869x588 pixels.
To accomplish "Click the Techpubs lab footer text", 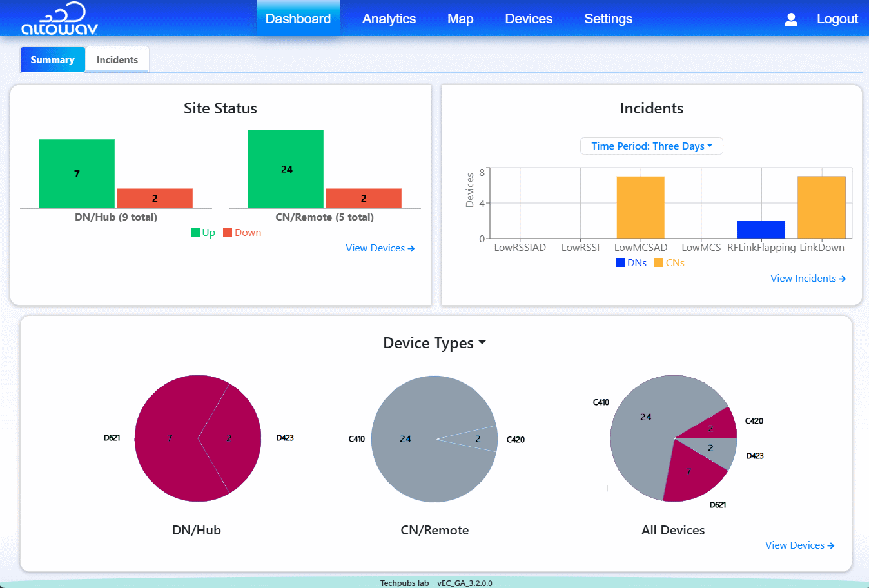I will click(404, 583).
